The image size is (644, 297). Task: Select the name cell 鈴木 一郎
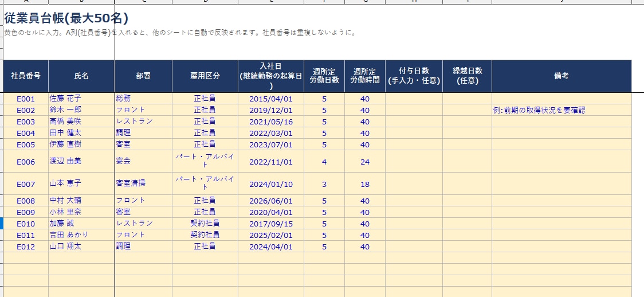(x=81, y=110)
